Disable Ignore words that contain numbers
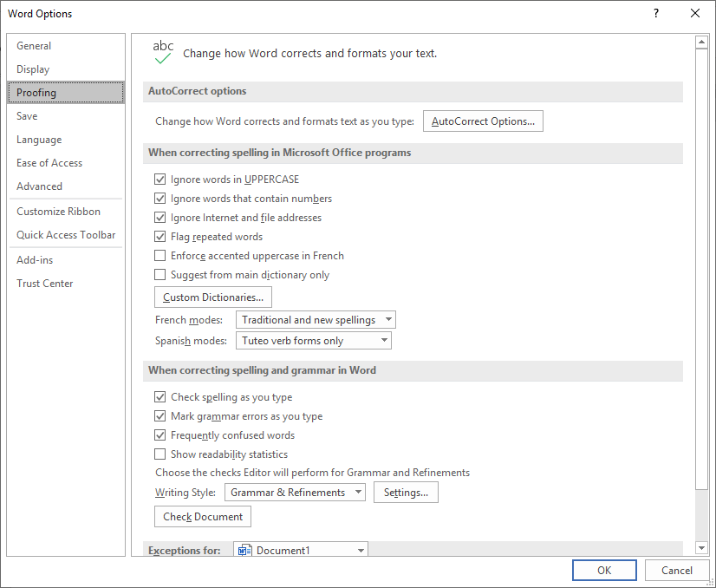Viewport: 716px width, 588px height. (160, 198)
